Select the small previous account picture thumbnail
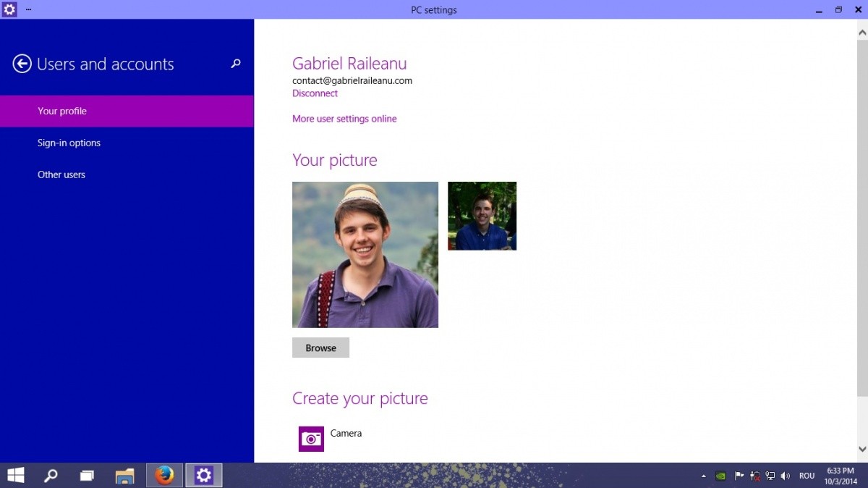The image size is (868, 488). tap(482, 216)
